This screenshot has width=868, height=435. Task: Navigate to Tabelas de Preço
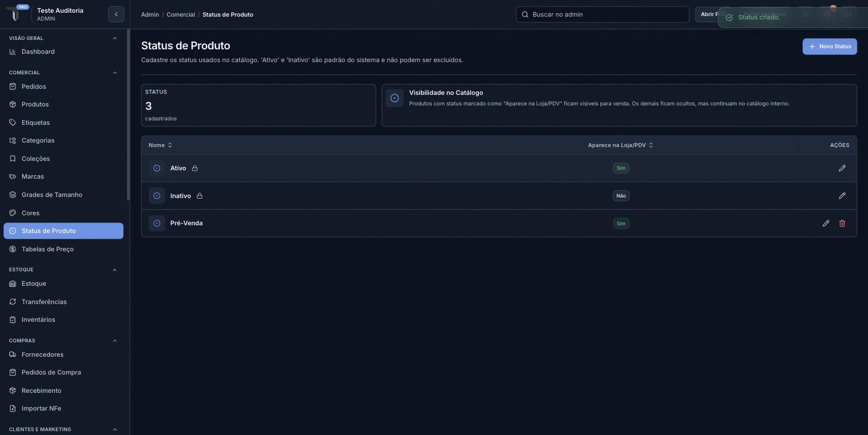63,249
